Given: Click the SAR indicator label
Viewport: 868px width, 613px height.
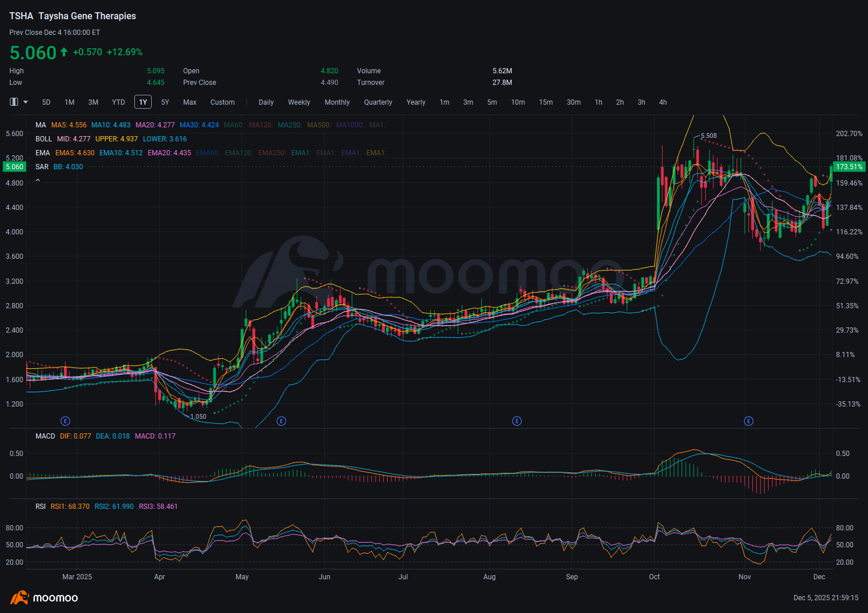Looking at the screenshot, I should point(42,167).
